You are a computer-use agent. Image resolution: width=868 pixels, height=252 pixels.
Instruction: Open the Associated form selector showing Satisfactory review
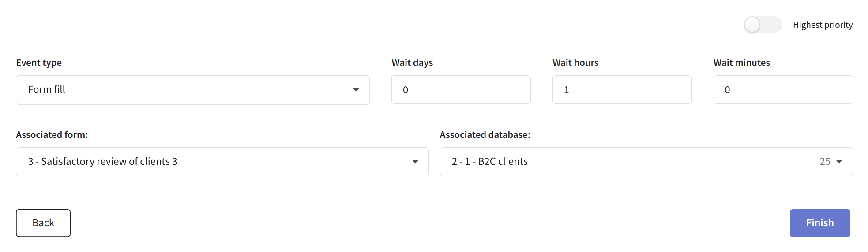[222, 162]
